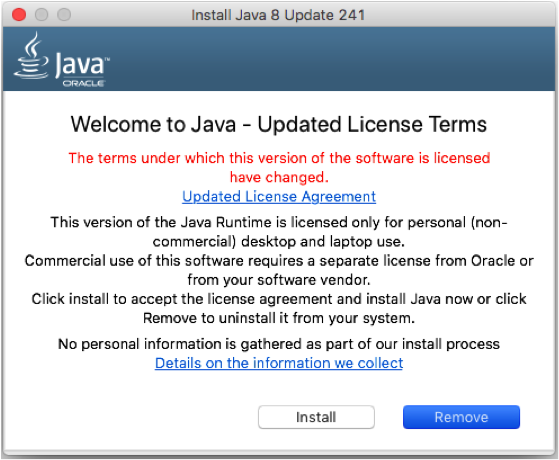Click the empty title bar area right of the title
Screen dimensions: 559x460
coord(460,15)
